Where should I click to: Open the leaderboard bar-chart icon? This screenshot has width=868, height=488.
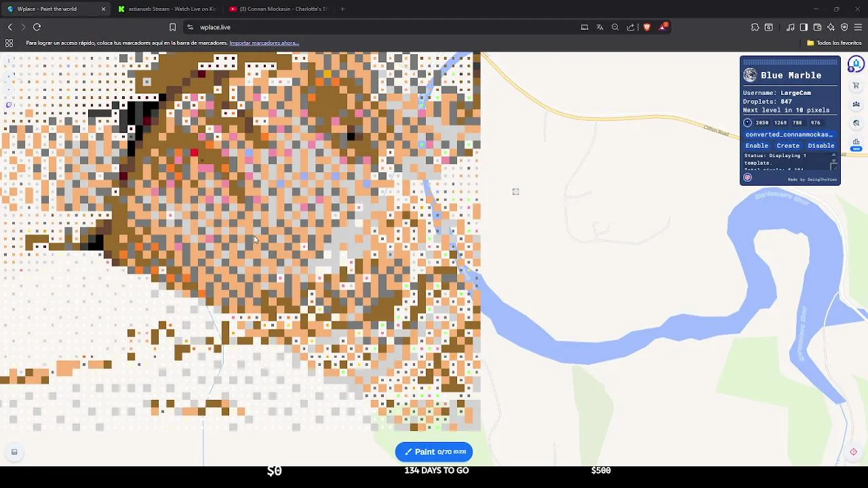(856, 142)
